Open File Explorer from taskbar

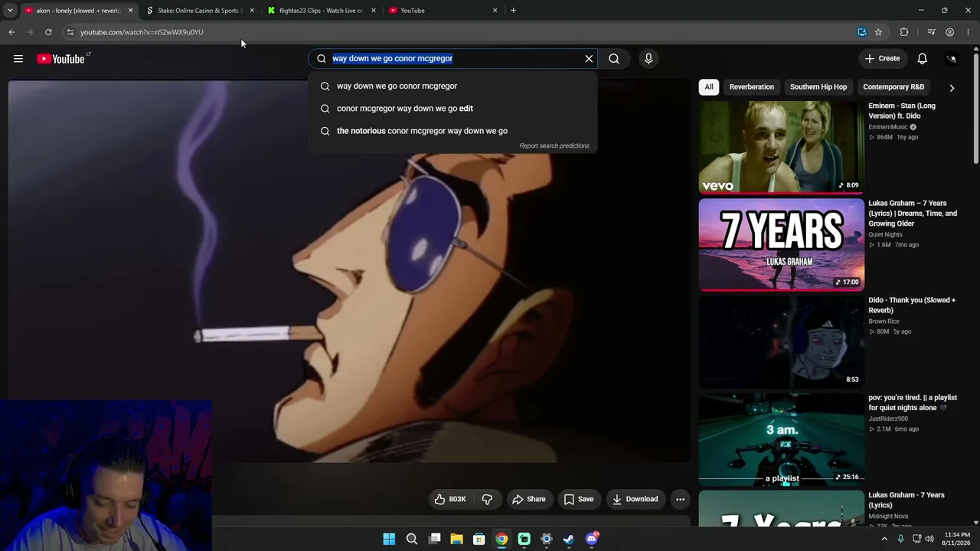[x=456, y=539]
